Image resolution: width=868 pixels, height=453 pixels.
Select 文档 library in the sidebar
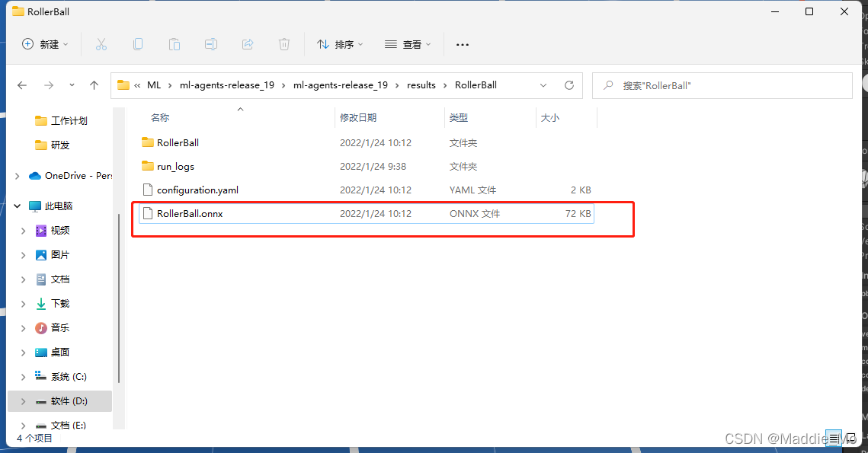pyautogui.click(x=53, y=279)
